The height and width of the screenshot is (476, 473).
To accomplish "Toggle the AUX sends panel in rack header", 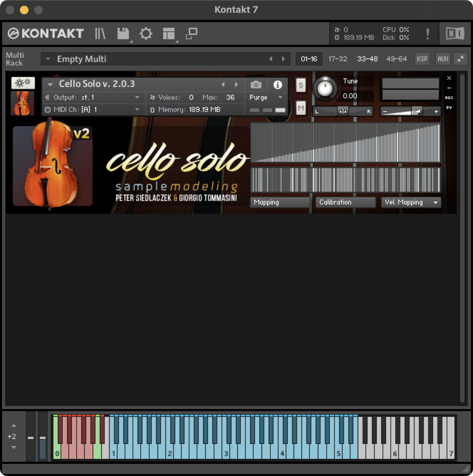I will (x=443, y=59).
